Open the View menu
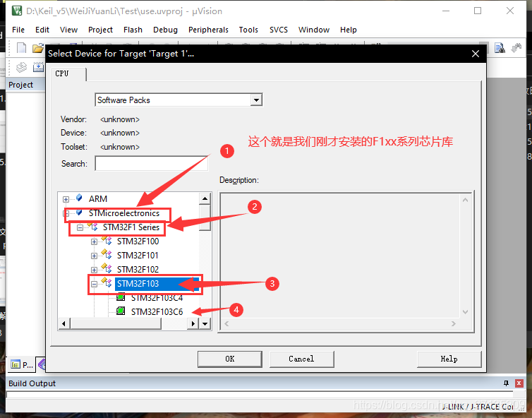Image resolution: width=532 pixels, height=418 pixels. (x=68, y=30)
